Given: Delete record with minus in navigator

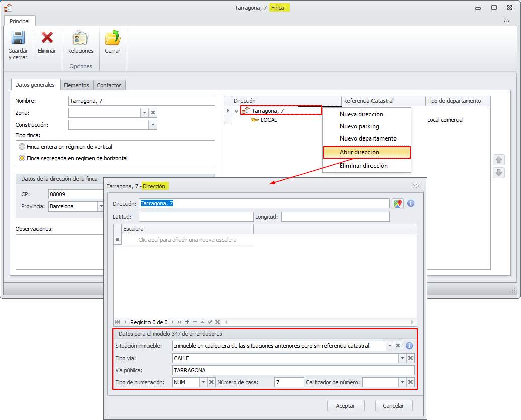Looking at the screenshot, I should [195, 322].
